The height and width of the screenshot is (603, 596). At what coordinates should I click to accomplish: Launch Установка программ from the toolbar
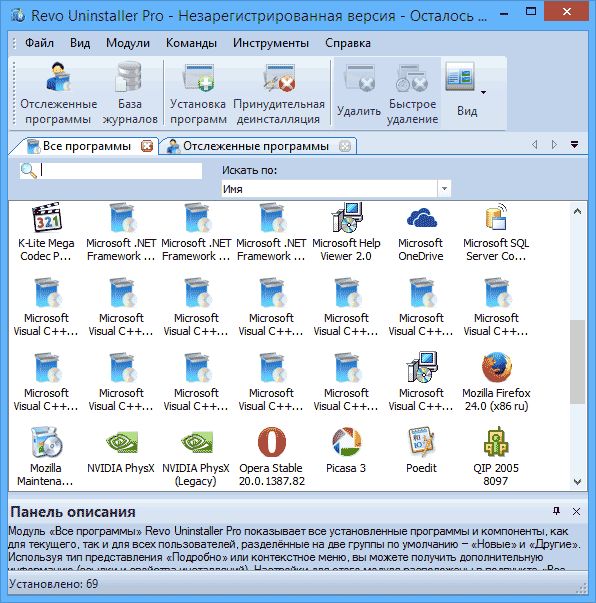click(x=198, y=93)
